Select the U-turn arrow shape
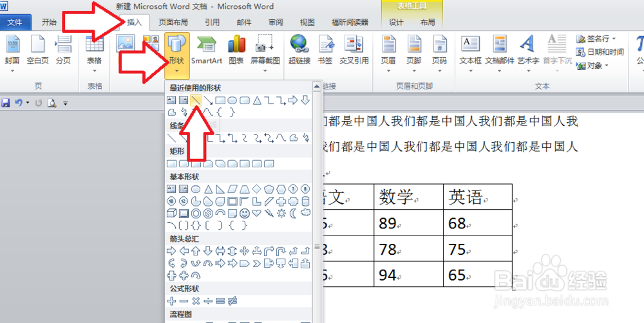 [x=281, y=251]
